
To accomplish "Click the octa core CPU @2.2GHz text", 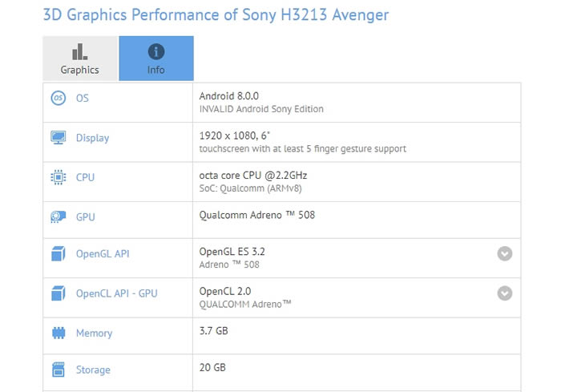I will click(x=253, y=175).
